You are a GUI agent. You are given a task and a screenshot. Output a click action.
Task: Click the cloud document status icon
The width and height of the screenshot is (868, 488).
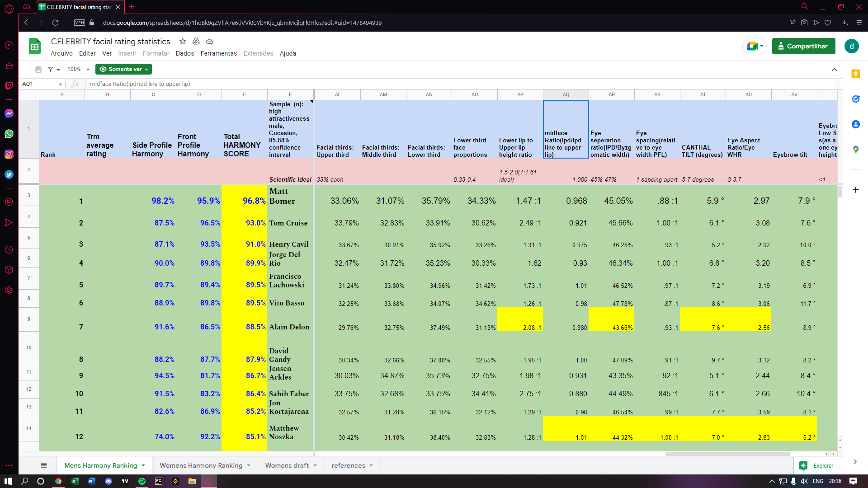click(210, 41)
